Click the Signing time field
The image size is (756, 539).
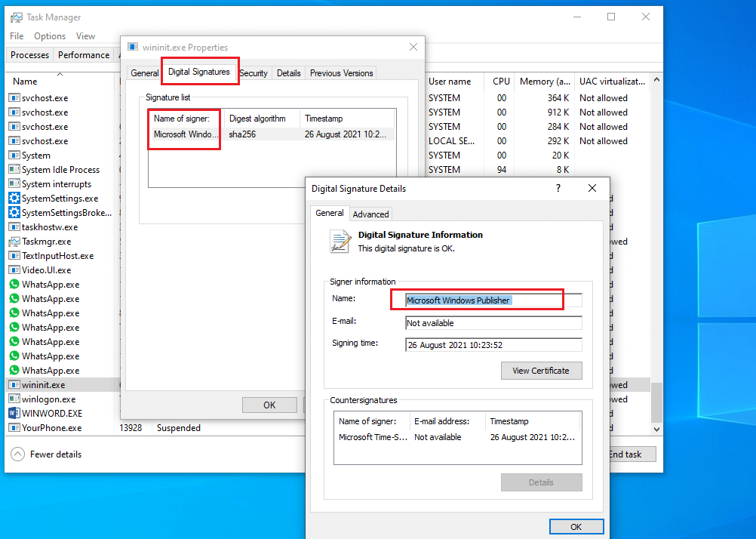[x=493, y=345]
